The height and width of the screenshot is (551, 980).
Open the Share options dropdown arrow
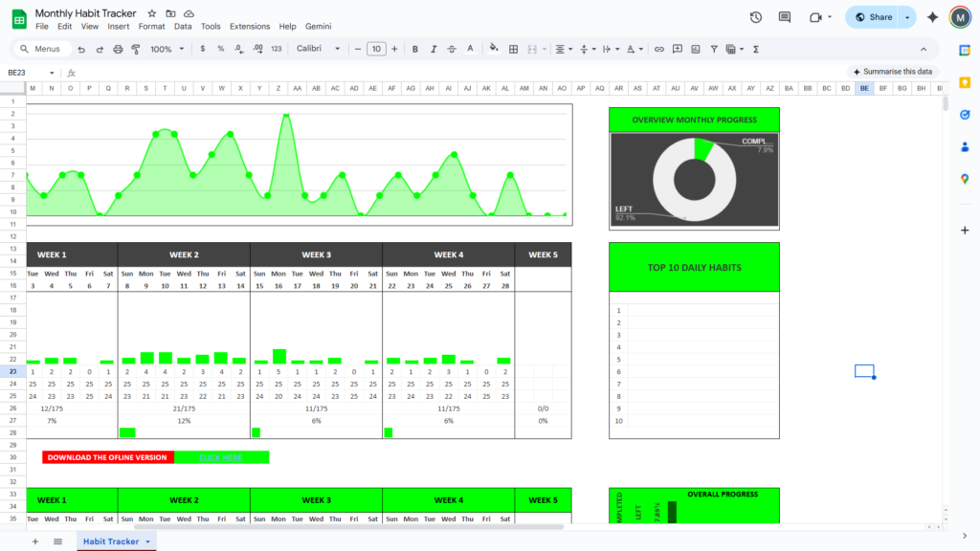907,17
